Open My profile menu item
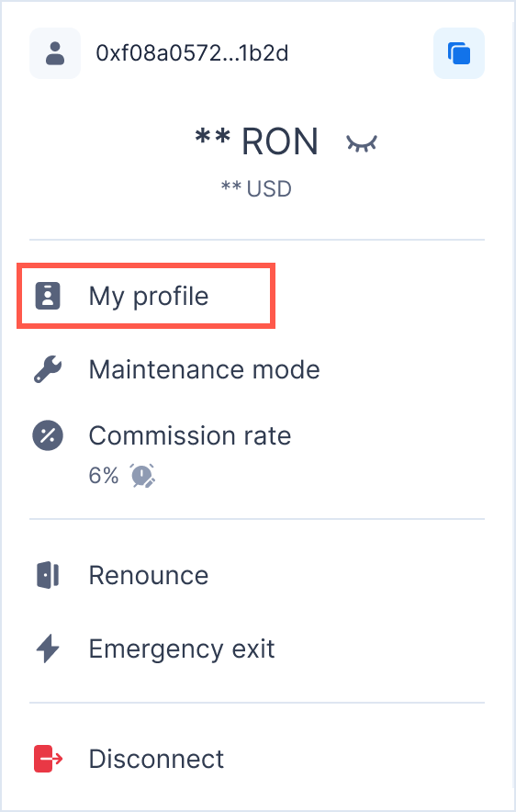 (146, 296)
